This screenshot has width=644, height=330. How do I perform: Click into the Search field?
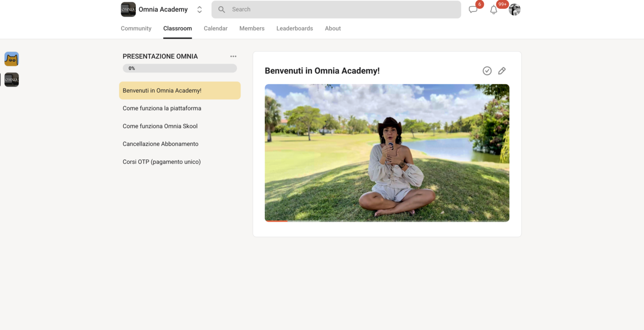click(336, 9)
